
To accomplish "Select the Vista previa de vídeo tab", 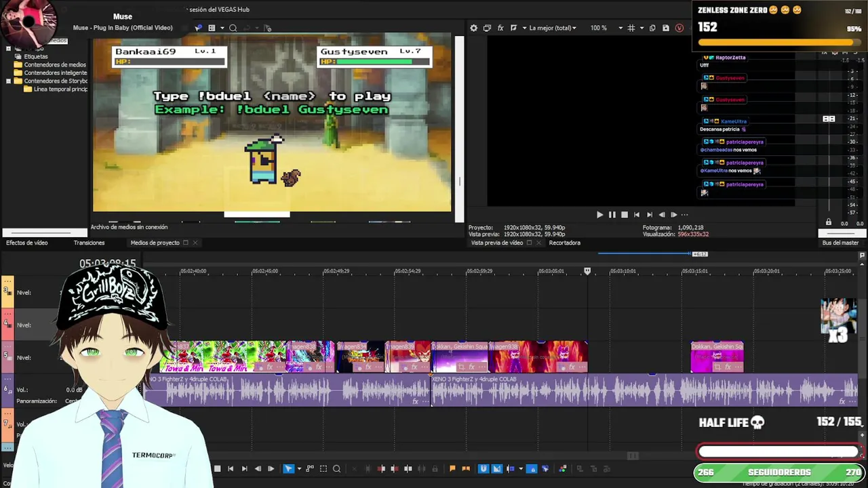I will pos(497,243).
